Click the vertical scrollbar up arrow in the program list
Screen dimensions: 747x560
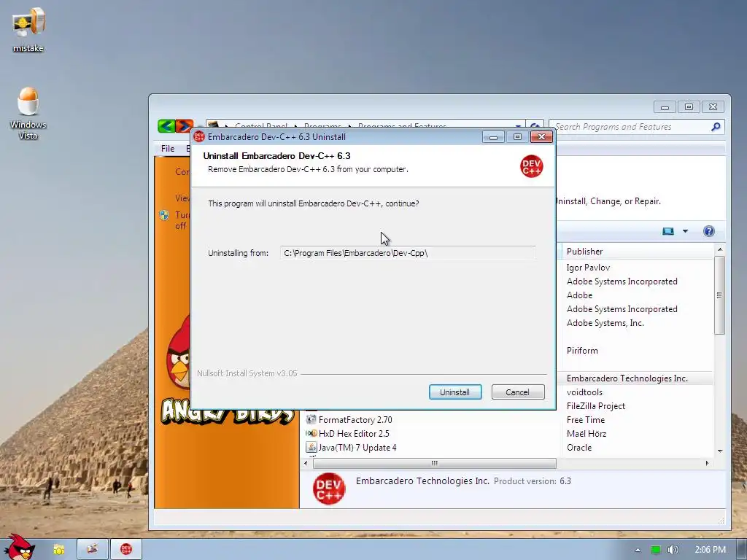pos(720,249)
